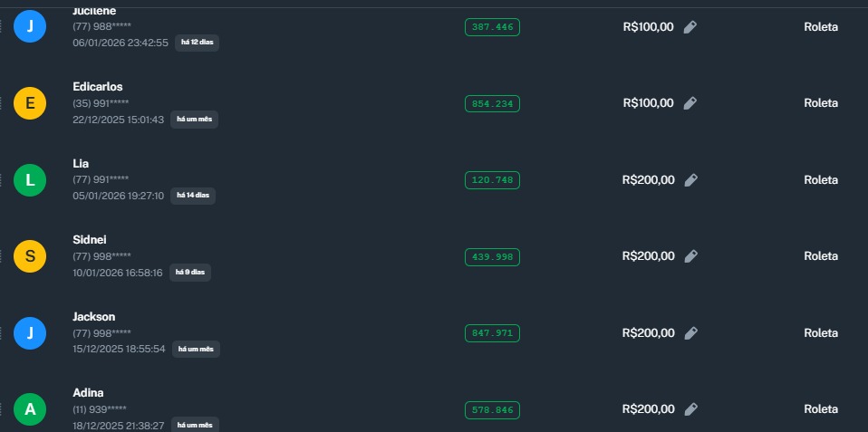Click the pencil icon next to Lia's R$200,00
Viewport: 868px width, 432px height.
690,180
